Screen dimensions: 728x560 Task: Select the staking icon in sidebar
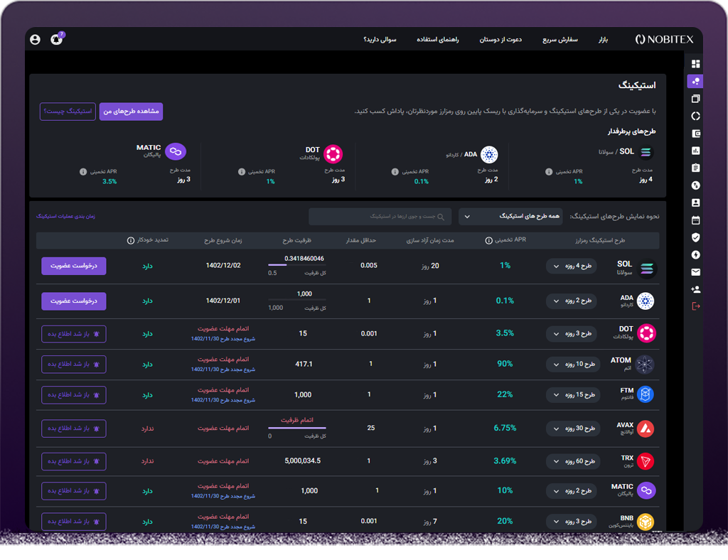tap(695, 81)
